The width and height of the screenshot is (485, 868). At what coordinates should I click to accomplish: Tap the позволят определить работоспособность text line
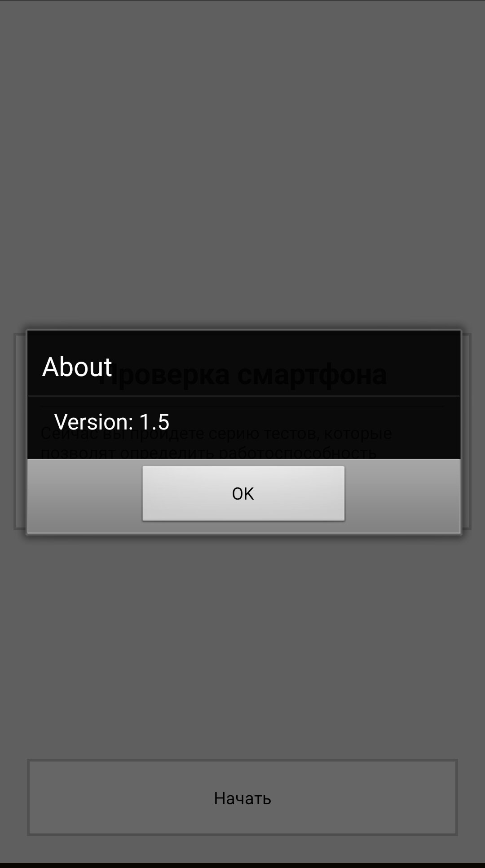[208, 452]
